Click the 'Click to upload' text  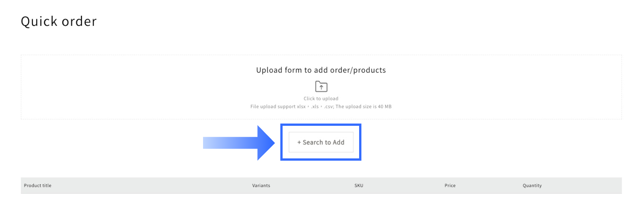(x=321, y=99)
